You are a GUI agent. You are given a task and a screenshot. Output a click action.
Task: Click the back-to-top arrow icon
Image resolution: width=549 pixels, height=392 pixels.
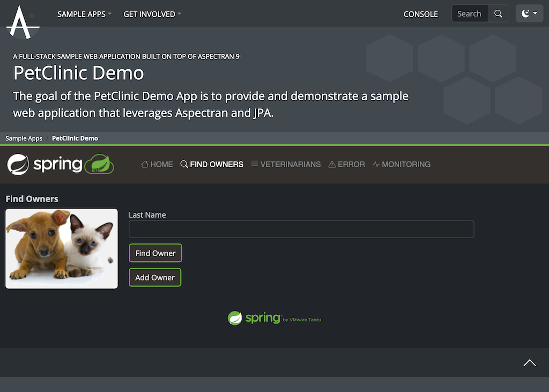tap(530, 363)
